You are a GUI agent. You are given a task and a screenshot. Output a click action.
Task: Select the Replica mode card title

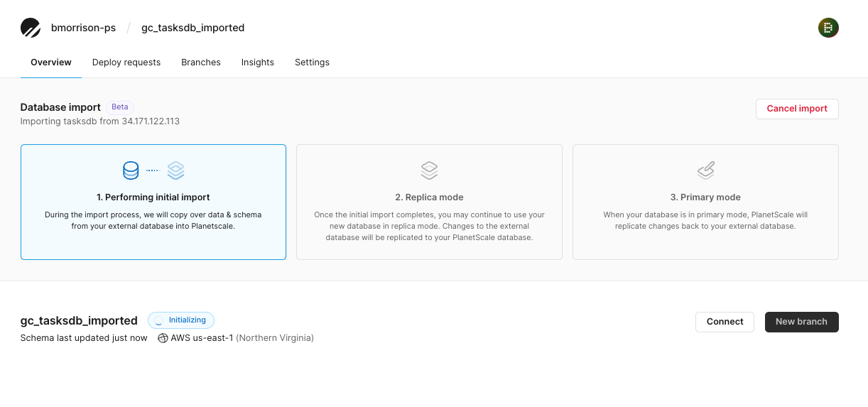(429, 197)
